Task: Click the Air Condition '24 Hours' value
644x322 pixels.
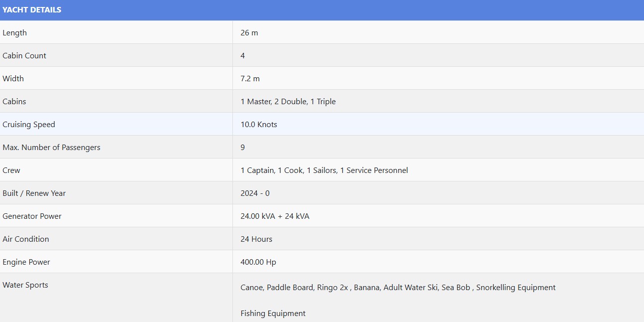Action: click(256, 239)
